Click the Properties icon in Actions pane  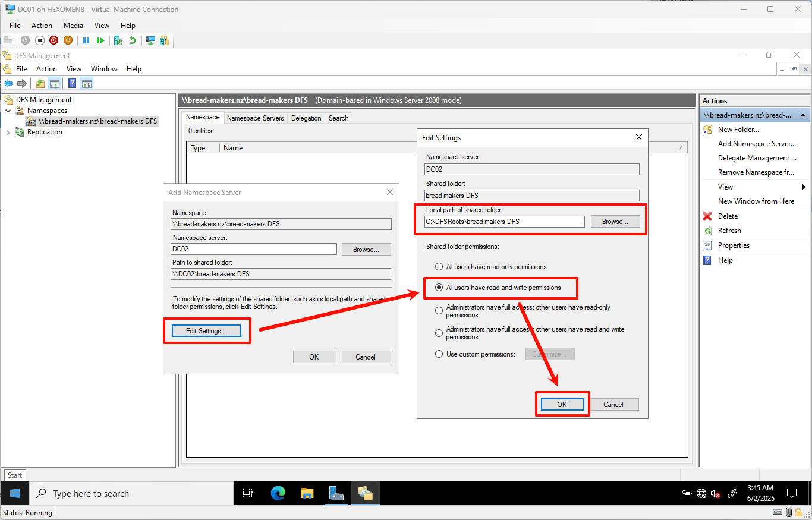tap(707, 245)
